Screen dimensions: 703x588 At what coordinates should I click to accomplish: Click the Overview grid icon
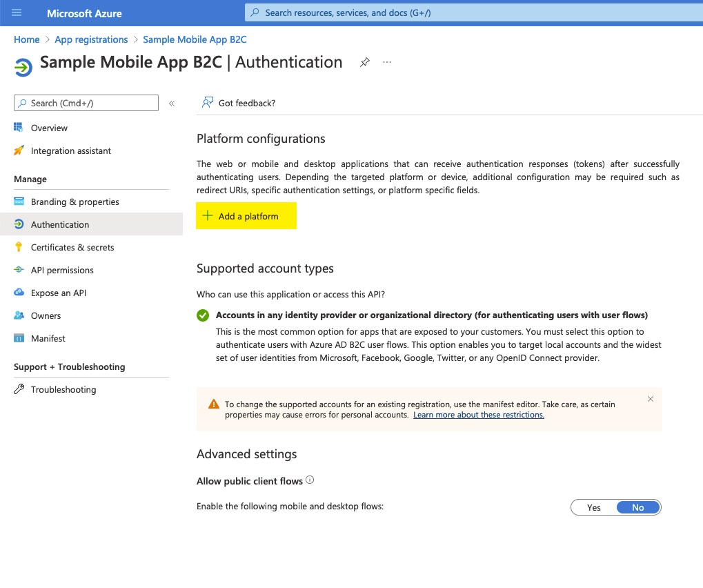point(19,128)
